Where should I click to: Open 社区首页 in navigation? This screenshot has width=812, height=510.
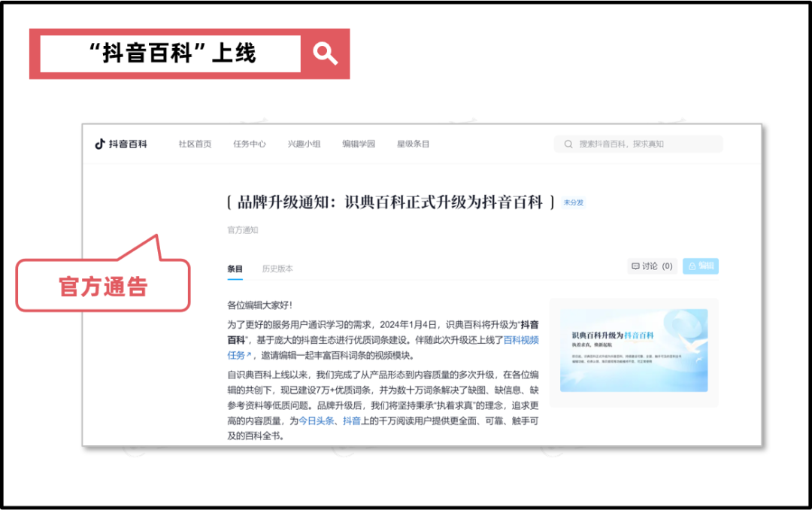tap(195, 144)
